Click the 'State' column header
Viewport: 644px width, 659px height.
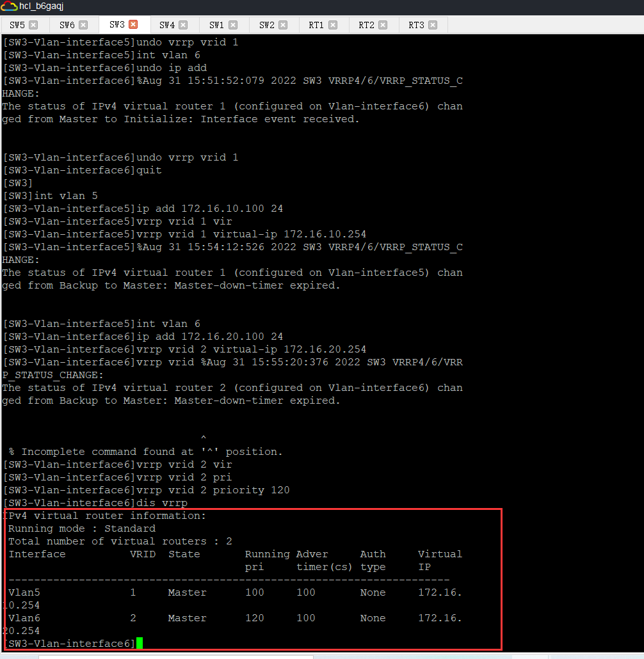tap(184, 554)
